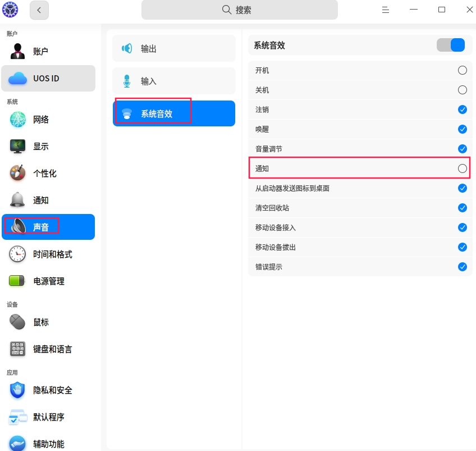Disable the 从启动器发送图标到桌面 sound
The width and height of the screenshot is (476, 451).
[x=463, y=188]
